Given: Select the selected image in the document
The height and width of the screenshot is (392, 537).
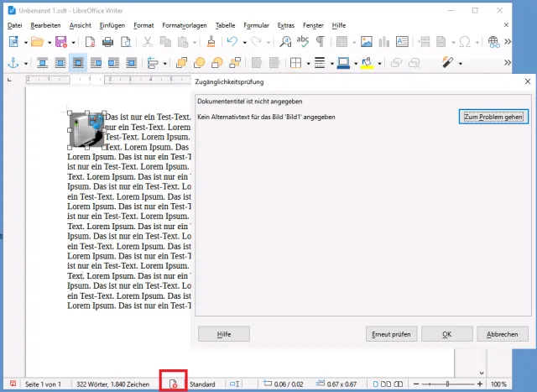Looking at the screenshot, I should click(86, 131).
